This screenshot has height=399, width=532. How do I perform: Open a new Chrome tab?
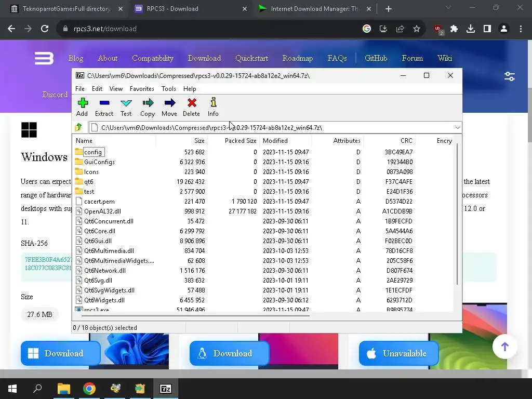(x=389, y=9)
